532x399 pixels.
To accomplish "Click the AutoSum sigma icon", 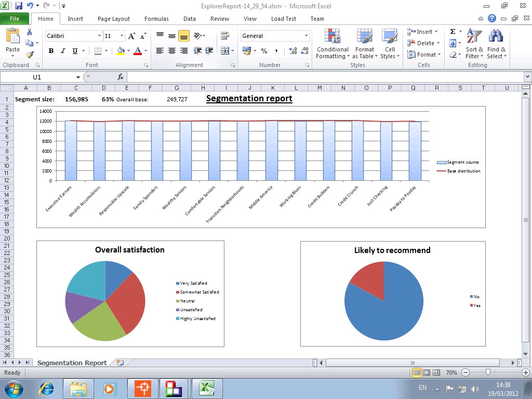I will 453,32.
